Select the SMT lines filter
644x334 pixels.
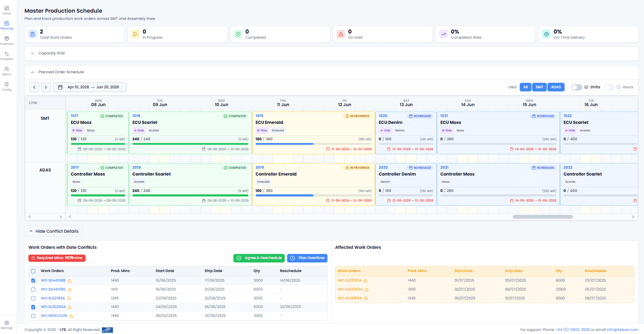(539, 87)
